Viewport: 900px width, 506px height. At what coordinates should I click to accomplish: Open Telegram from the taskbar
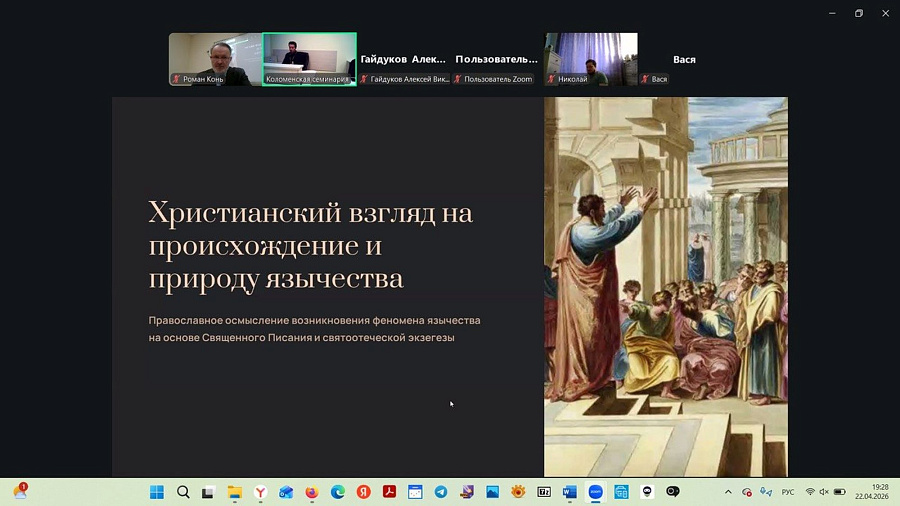tap(441, 492)
